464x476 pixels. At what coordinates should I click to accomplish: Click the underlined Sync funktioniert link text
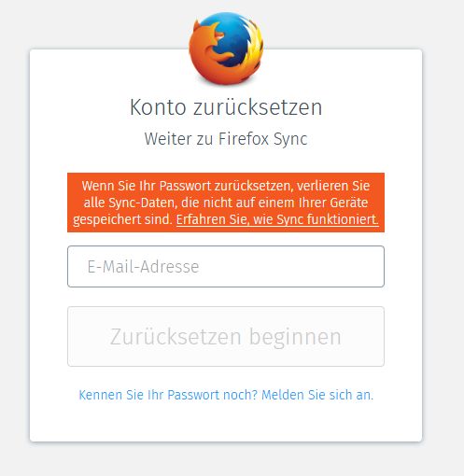click(328, 219)
